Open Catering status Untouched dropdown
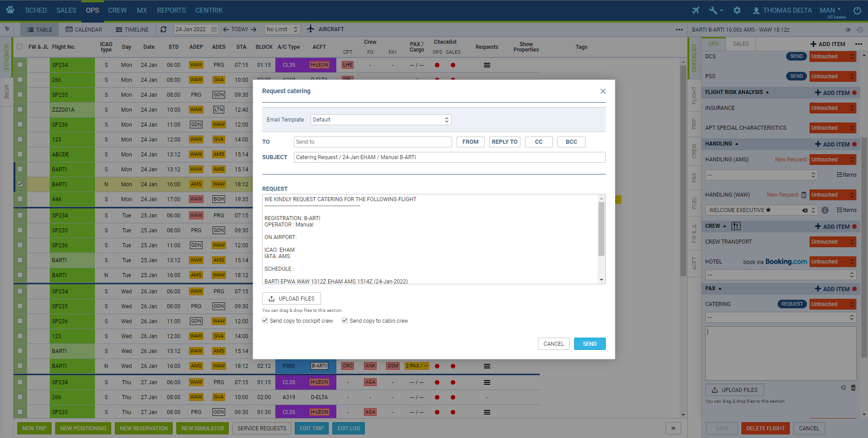868x438 pixels. pyautogui.click(x=832, y=304)
